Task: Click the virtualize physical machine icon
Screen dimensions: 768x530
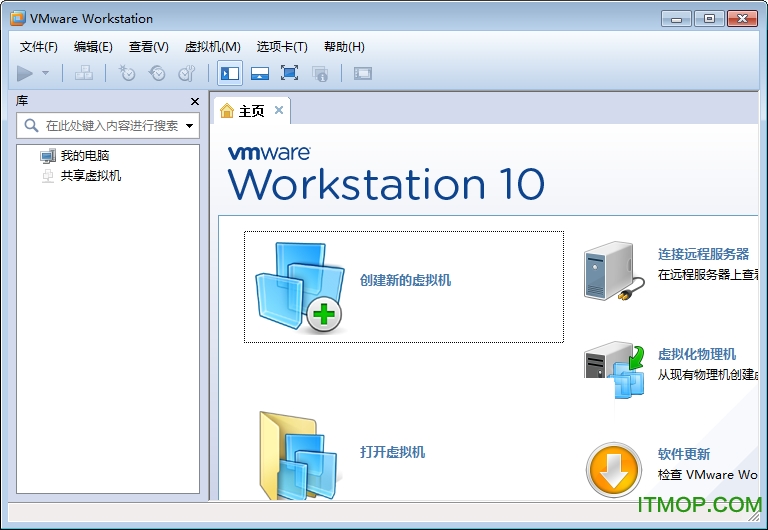Action: (x=614, y=370)
